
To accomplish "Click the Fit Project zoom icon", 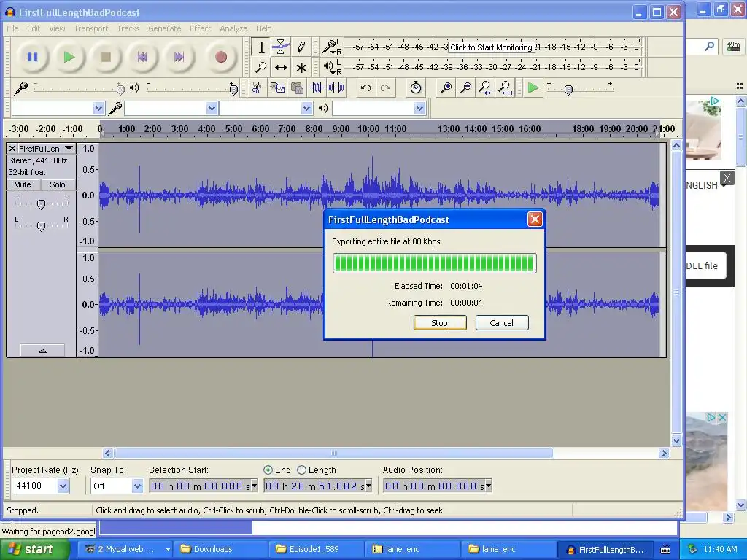I will point(505,87).
